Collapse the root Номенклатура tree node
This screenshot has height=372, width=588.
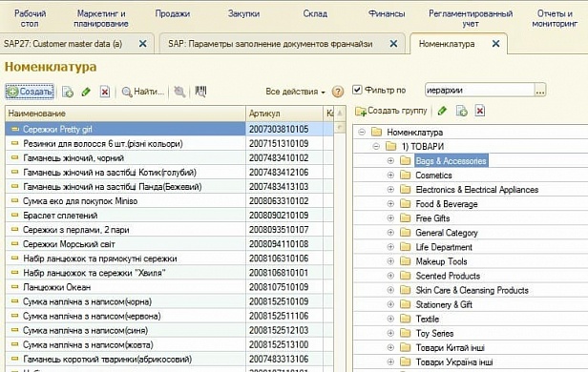(362, 133)
